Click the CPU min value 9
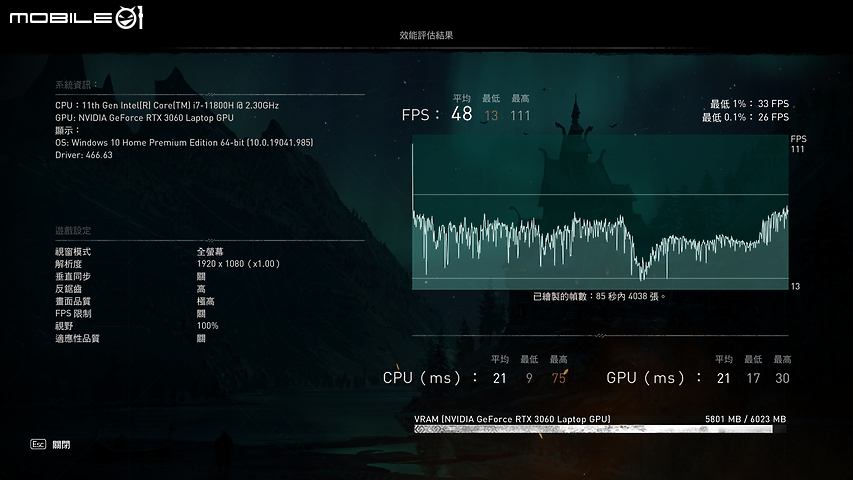 click(529, 378)
